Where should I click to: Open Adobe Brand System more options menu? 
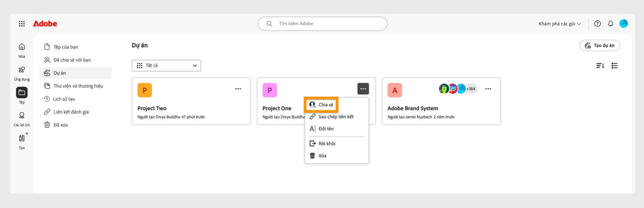[x=488, y=89]
